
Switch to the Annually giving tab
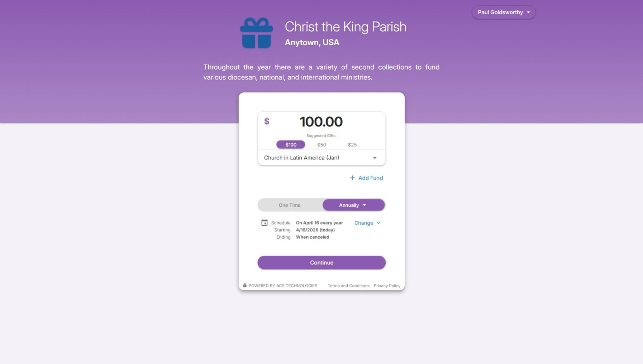pos(349,205)
